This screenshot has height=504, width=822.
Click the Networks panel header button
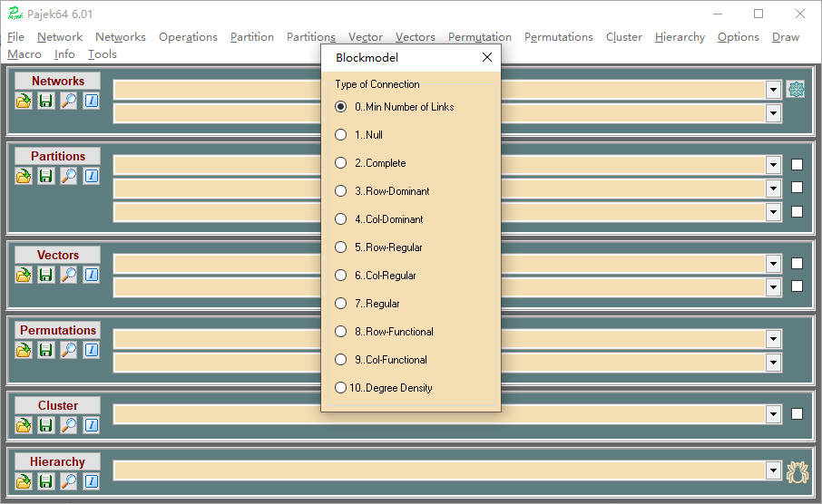pyautogui.click(x=58, y=81)
